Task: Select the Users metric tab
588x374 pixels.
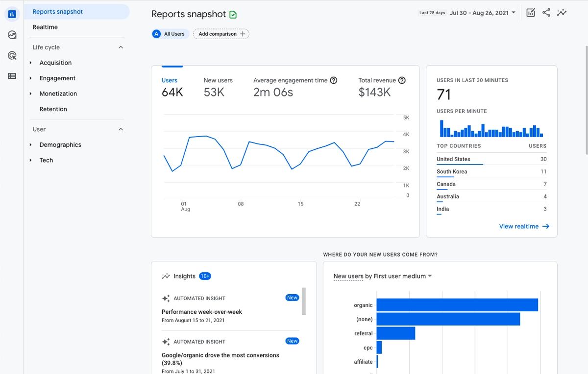Action: (170, 80)
